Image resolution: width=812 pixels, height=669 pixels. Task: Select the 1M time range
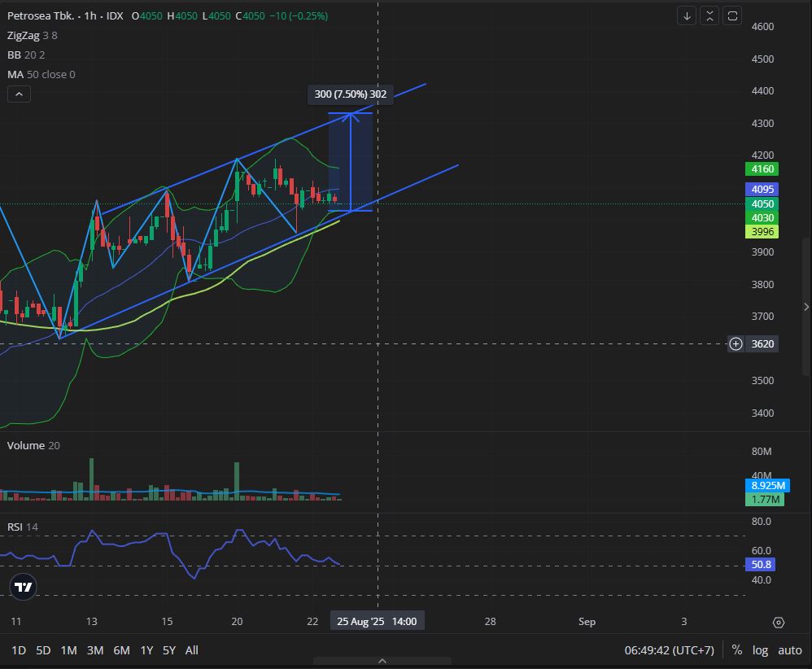coord(68,650)
